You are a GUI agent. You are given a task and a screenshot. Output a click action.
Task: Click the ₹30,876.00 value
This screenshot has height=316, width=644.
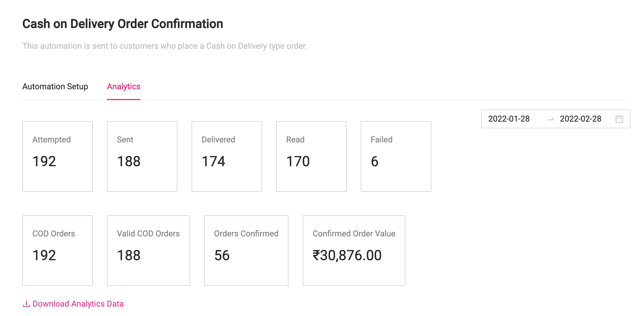pyautogui.click(x=347, y=255)
